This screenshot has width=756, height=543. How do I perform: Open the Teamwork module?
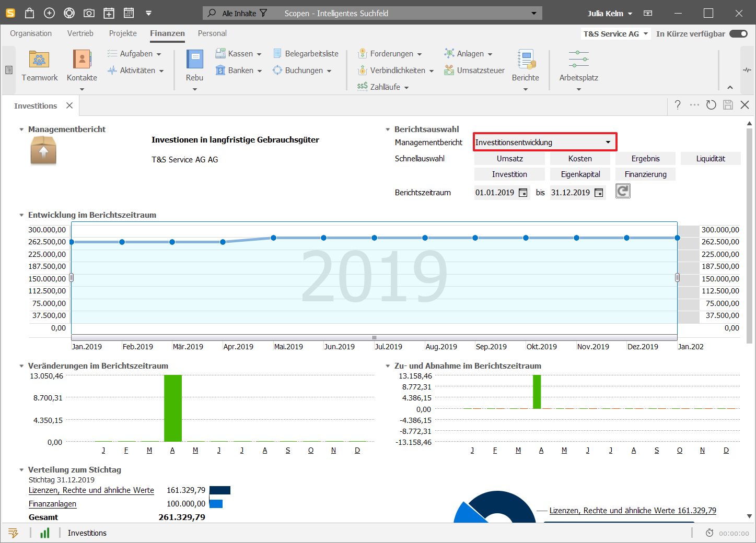(39, 66)
